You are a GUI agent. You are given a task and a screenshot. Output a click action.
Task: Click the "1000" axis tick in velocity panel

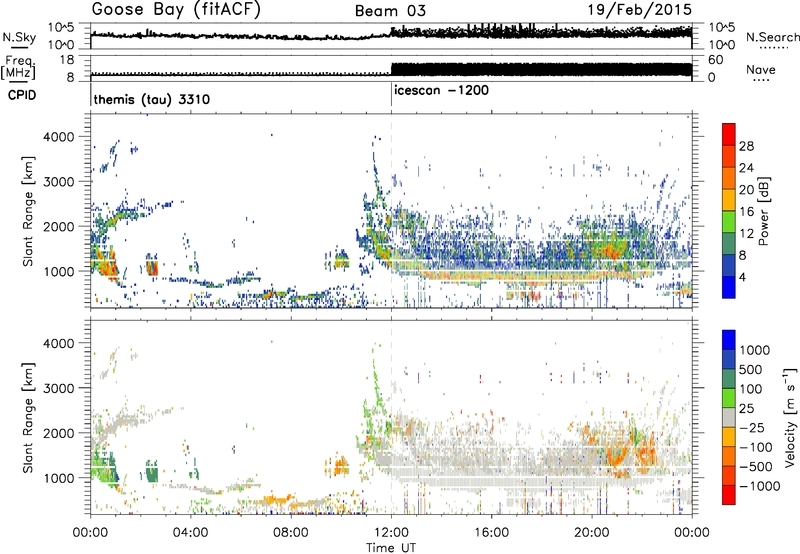[x=59, y=478]
